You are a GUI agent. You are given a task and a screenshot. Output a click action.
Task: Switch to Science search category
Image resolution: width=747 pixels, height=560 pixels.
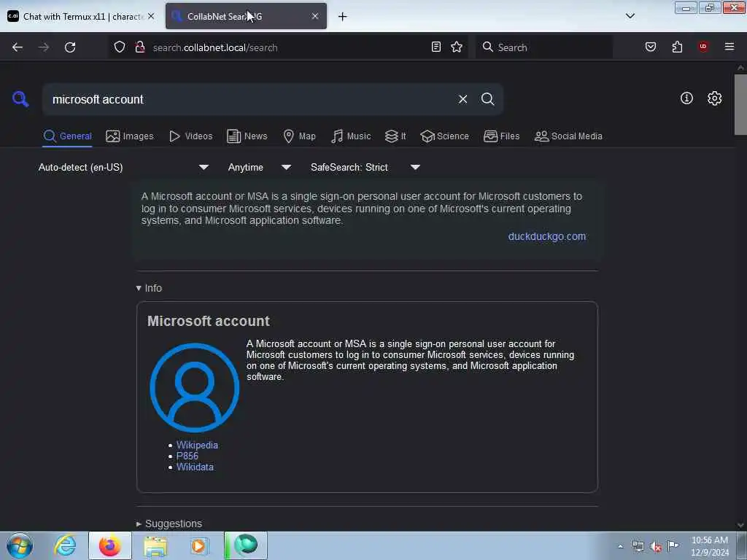pyautogui.click(x=444, y=136)
